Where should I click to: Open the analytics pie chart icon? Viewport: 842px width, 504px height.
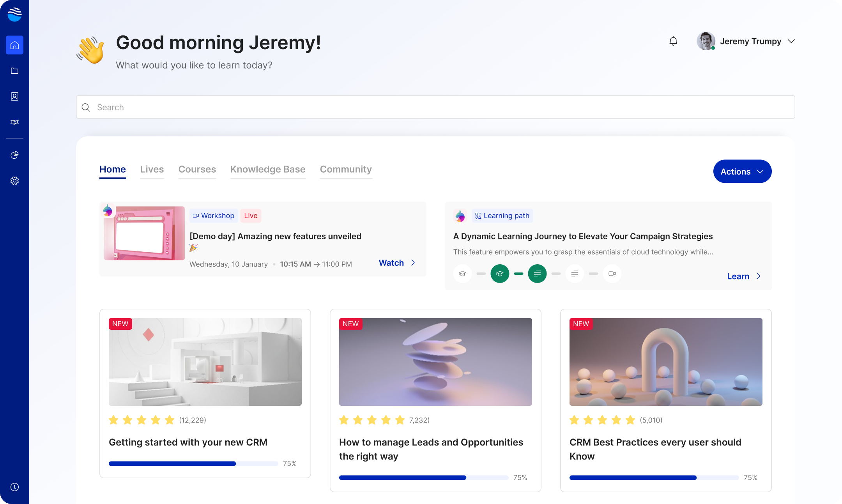click(x=14, y=155)
